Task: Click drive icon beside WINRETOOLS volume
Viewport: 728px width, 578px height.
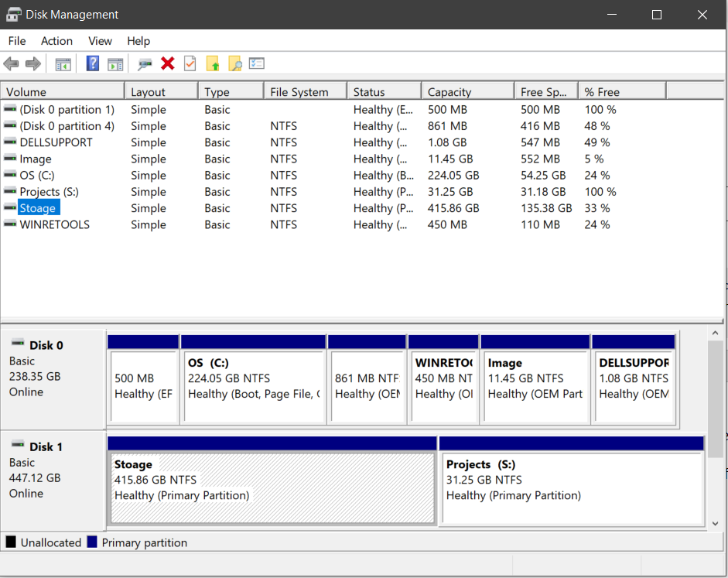Action: click(x=10, y=224)
